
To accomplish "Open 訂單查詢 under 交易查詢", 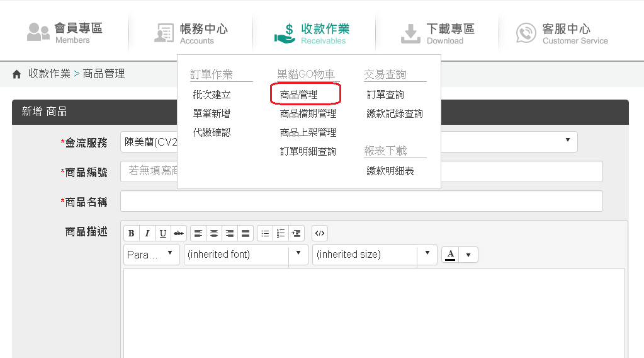I will [385, 95].
